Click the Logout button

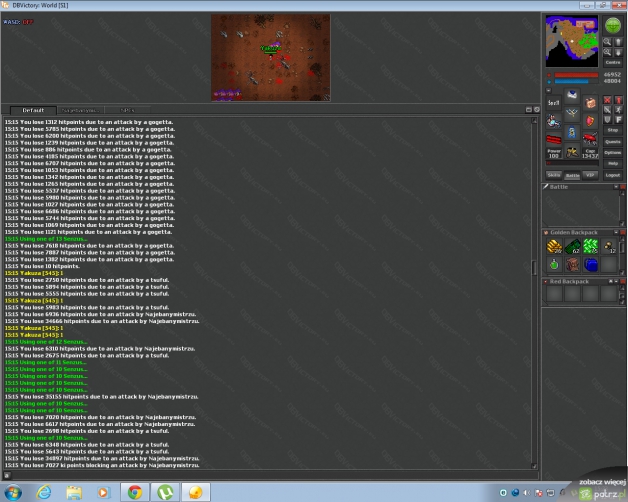click(613, 174)
